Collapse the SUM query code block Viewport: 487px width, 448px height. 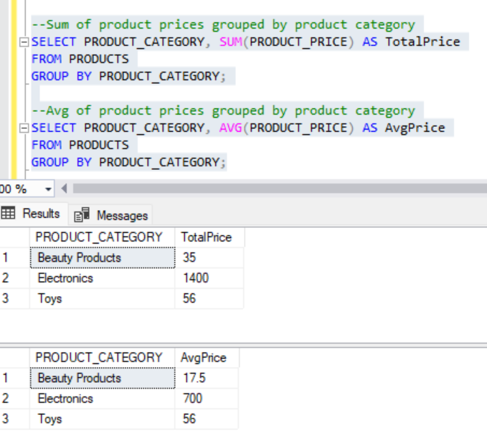coord(25,42)
